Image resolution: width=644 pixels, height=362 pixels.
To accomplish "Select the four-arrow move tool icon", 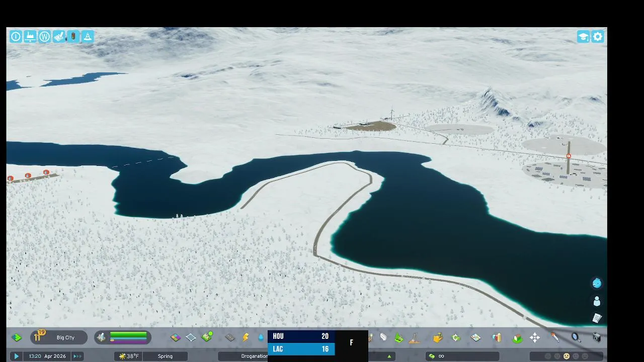I will (535, 338).
